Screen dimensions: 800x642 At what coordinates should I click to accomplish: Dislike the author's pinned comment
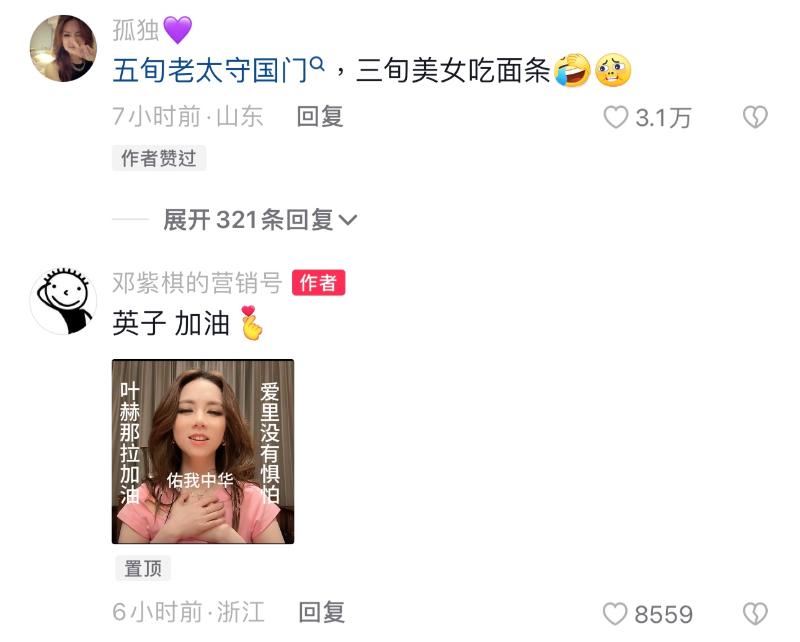tap(755, 613)
